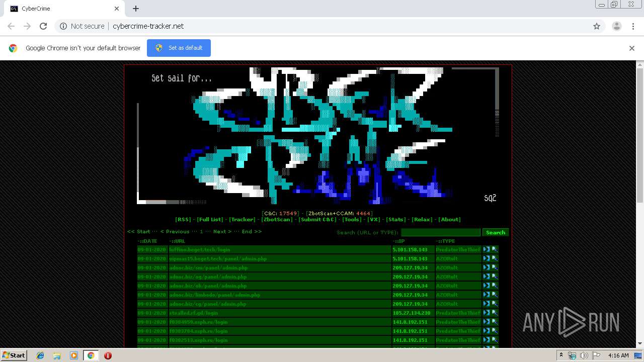This screenshot has width=644, height=362.
Task: Bookmark this page with the star icon
Action: [597, 26]
